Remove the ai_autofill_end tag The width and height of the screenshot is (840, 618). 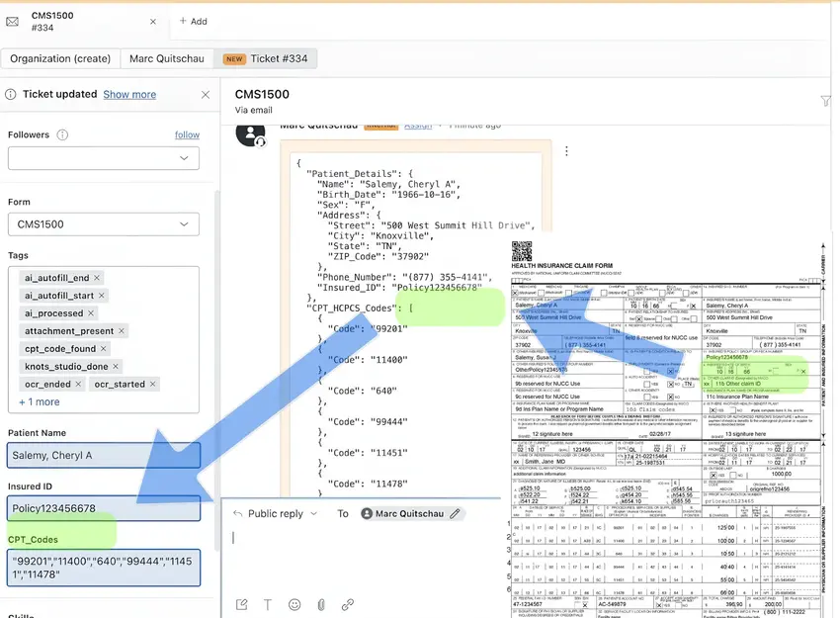97,278
